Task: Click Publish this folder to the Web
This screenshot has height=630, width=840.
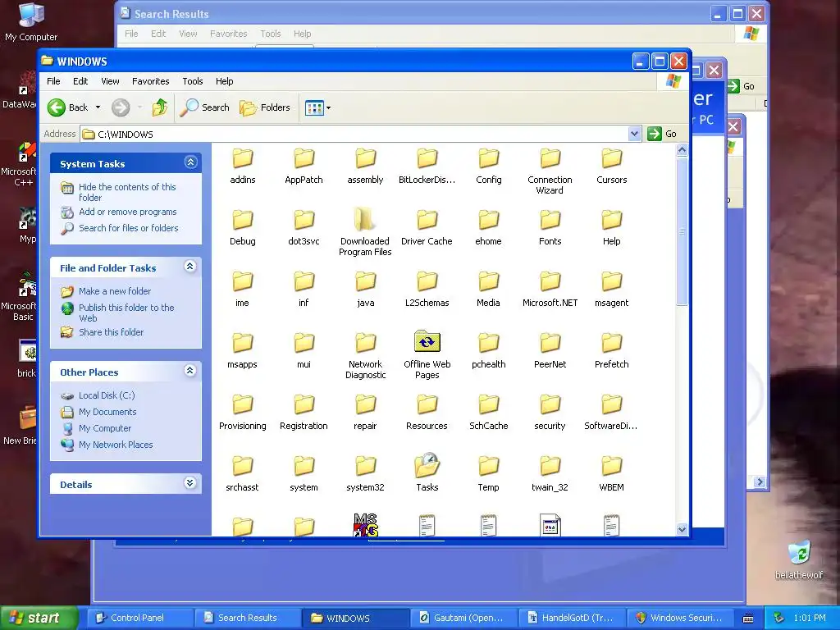Action: [126, 313]
